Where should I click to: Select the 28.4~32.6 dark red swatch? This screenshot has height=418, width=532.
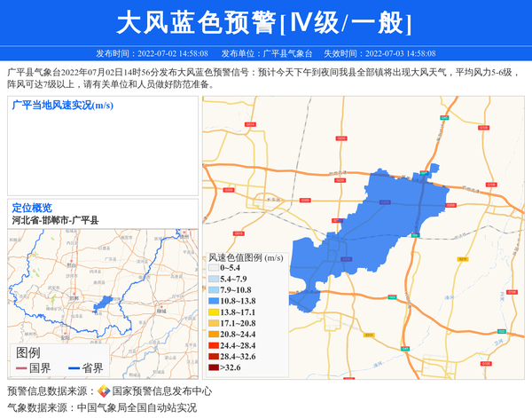click(x=214, y=357)
